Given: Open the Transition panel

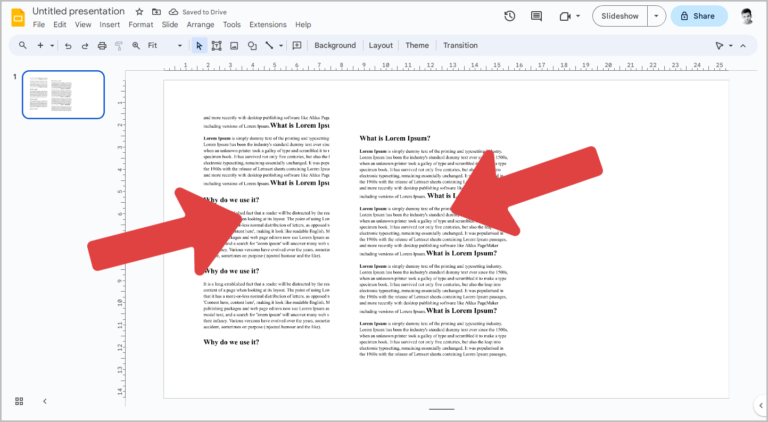Looking at the screenshot, I should (x=460, y=46).
